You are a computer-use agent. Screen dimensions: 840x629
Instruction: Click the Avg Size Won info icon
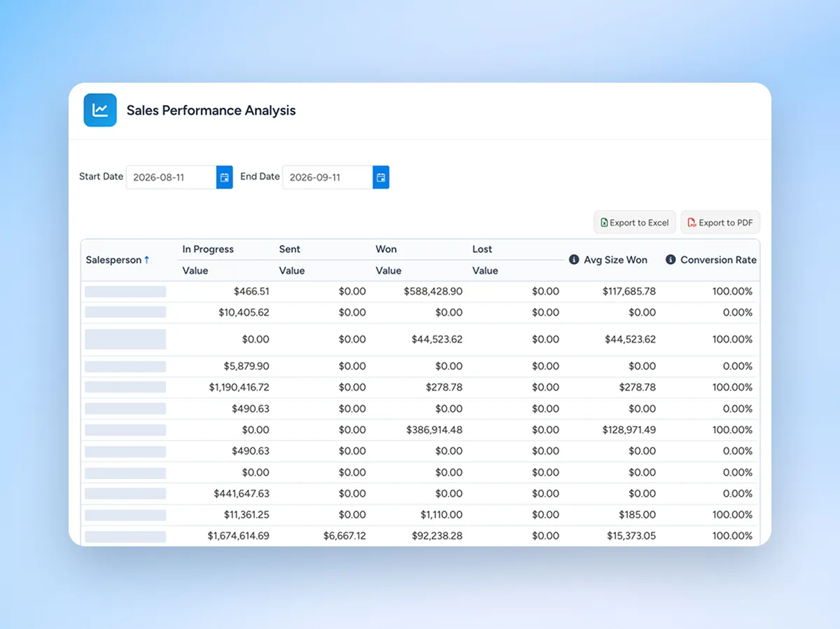[575, 259]
